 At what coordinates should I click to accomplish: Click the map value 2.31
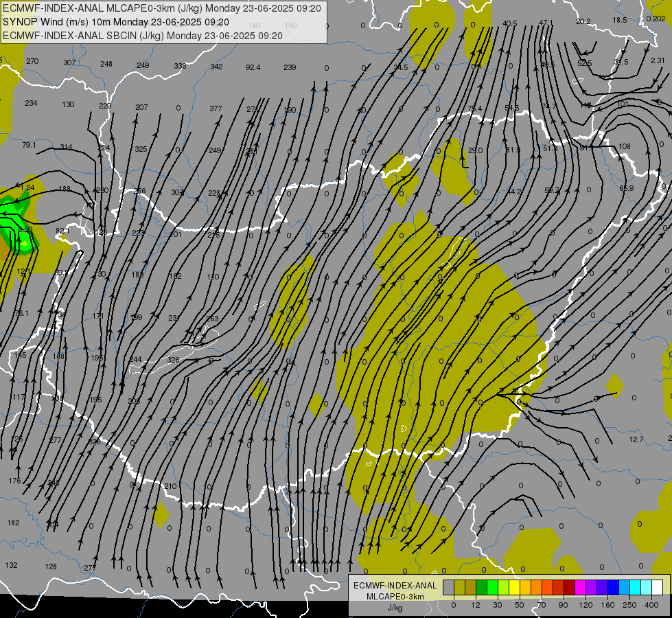(658, 61)
